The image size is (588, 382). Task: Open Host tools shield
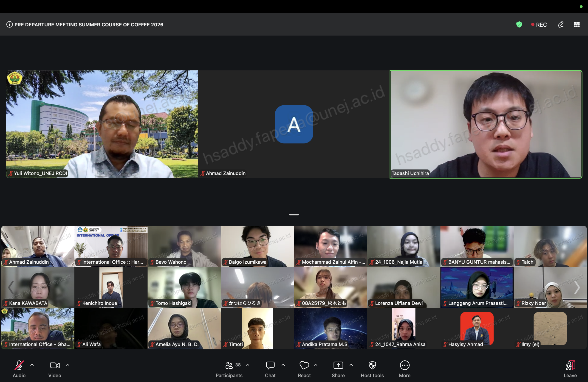pos(372,369)
